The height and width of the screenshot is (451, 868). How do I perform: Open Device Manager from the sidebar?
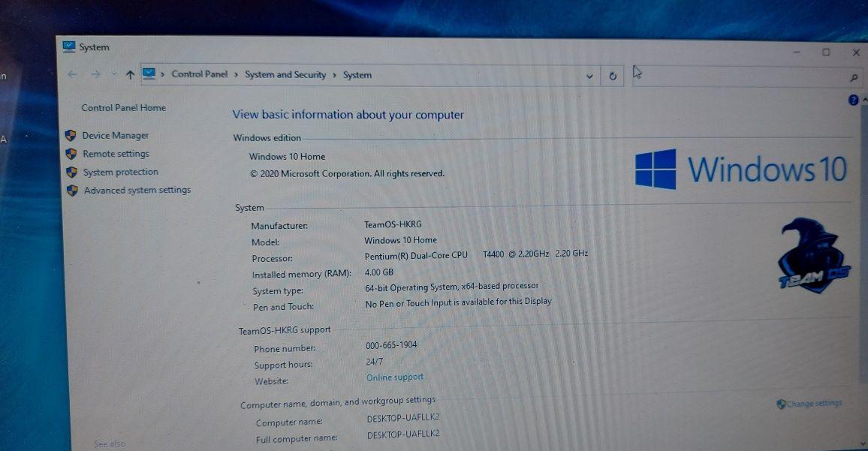coord(115,136)
